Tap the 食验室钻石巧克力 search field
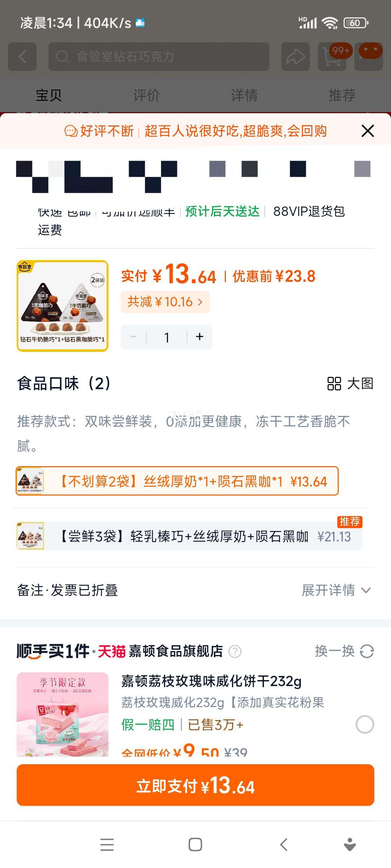 [x=159, y=57]
